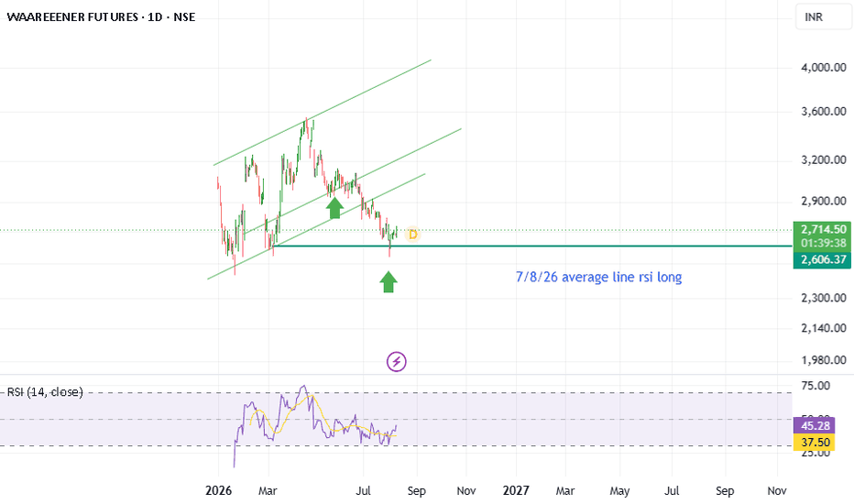This screenshot has height=504, width=854.
Task: Open the INR currency selector
Action: [822, 16]
